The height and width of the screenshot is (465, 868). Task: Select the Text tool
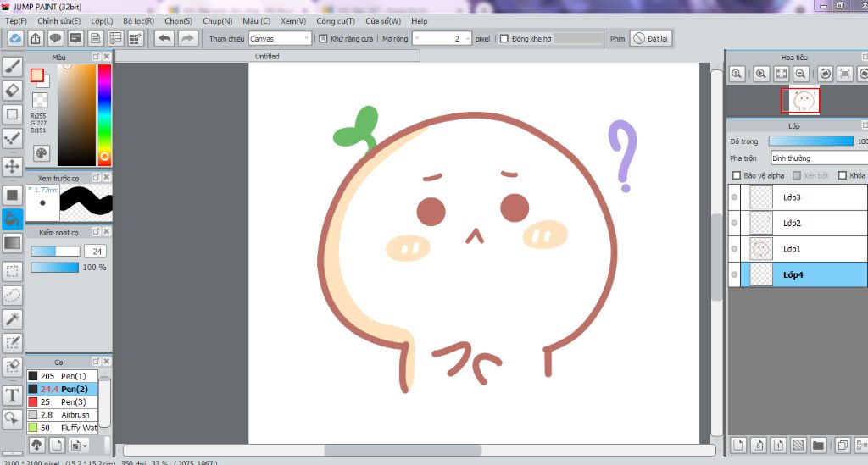pyautogui.click(x=12, y=395)
